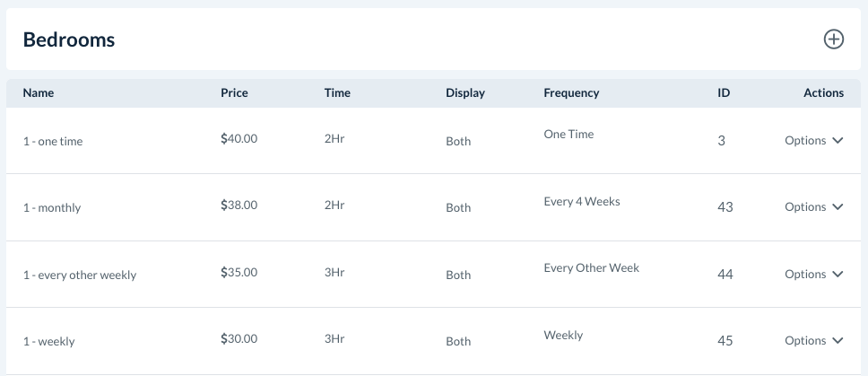Sort by Frequency column header

pos(571,93)
